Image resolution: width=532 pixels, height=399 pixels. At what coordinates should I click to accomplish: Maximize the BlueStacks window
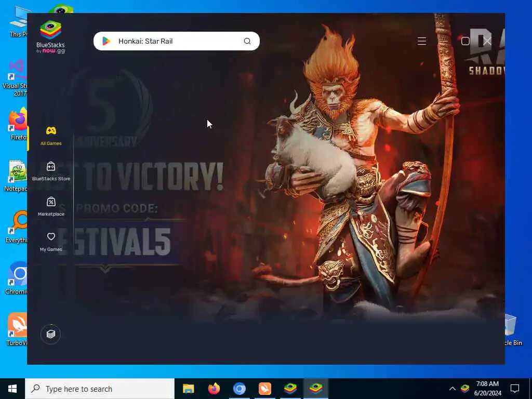[465, 41]
